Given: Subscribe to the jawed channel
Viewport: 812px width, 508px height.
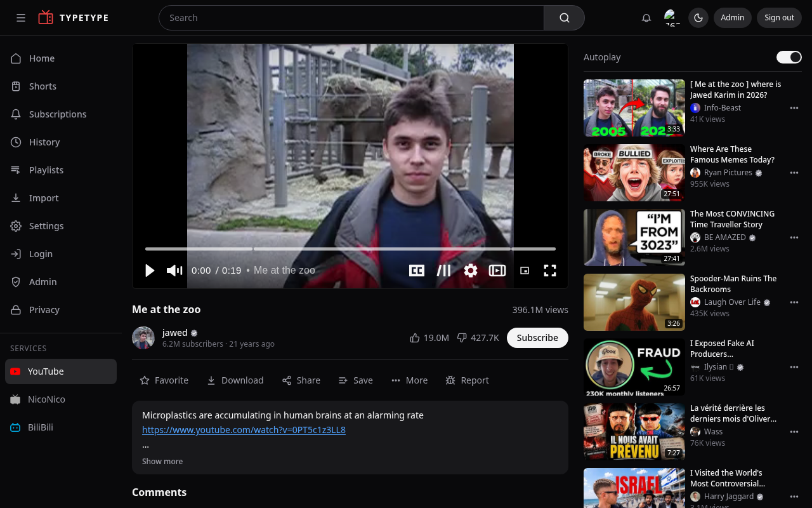Looking at the screenshot, I should point(537,338).
